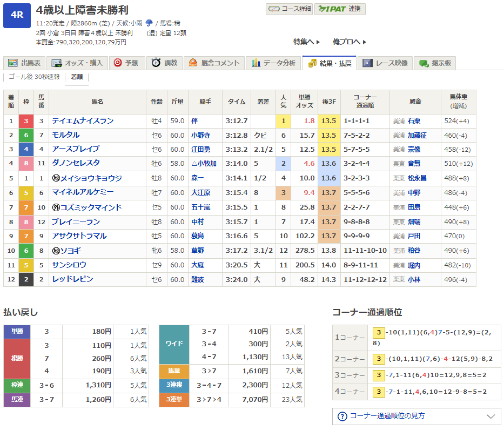This screenshot has width=504, height=430.
Task: Click the レース映像 video icon
Action: pyautogui.click(x=367, y=63)
